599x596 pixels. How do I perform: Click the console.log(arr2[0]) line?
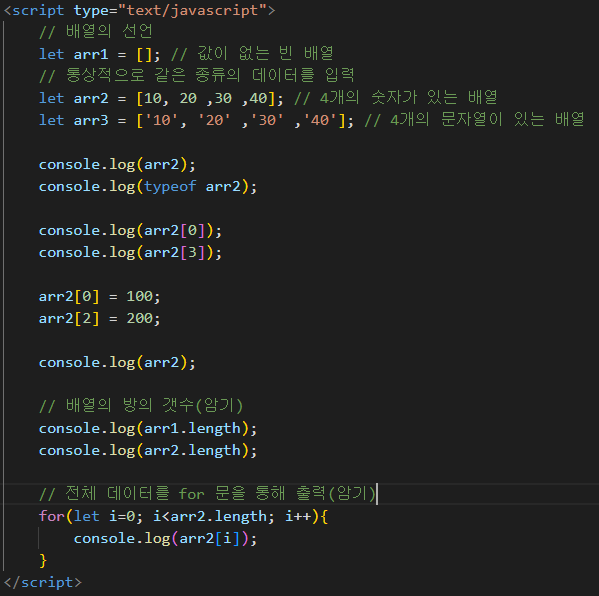(130, 230)
